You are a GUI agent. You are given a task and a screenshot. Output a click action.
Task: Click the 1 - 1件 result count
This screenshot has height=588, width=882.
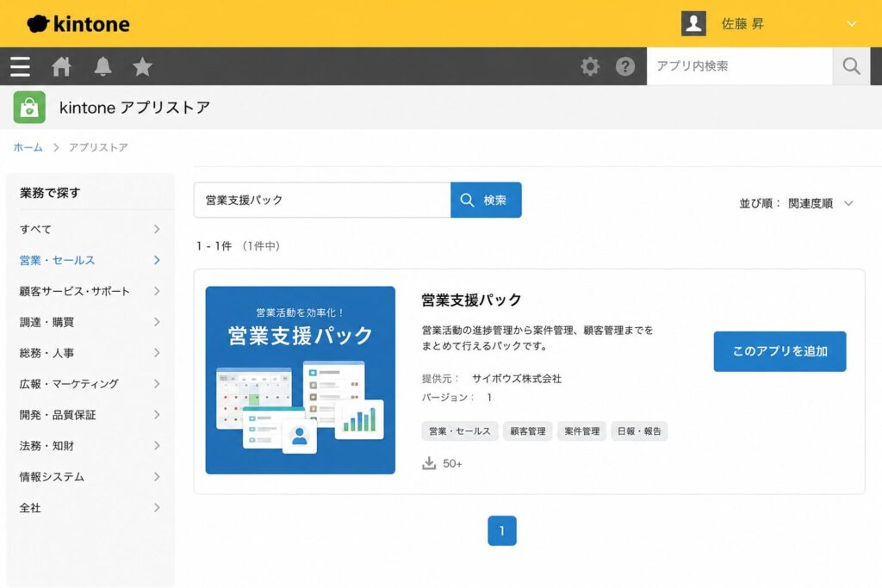tap(214, 245)
